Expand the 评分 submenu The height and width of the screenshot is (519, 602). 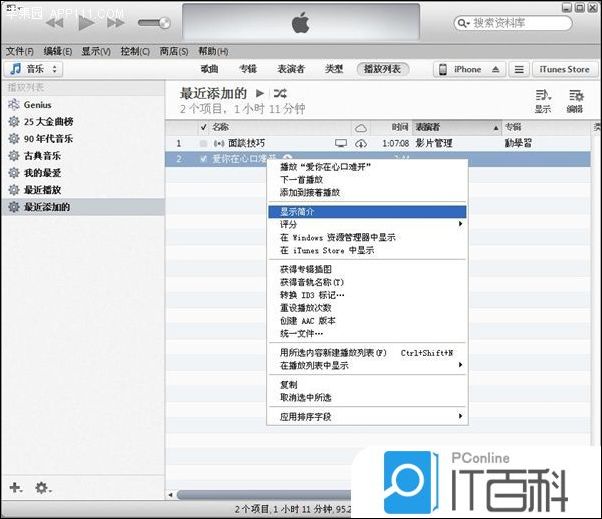coord(367,225)
